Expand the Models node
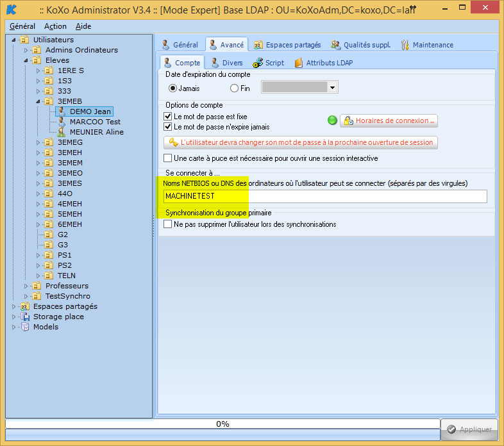 tap(13, 327)
